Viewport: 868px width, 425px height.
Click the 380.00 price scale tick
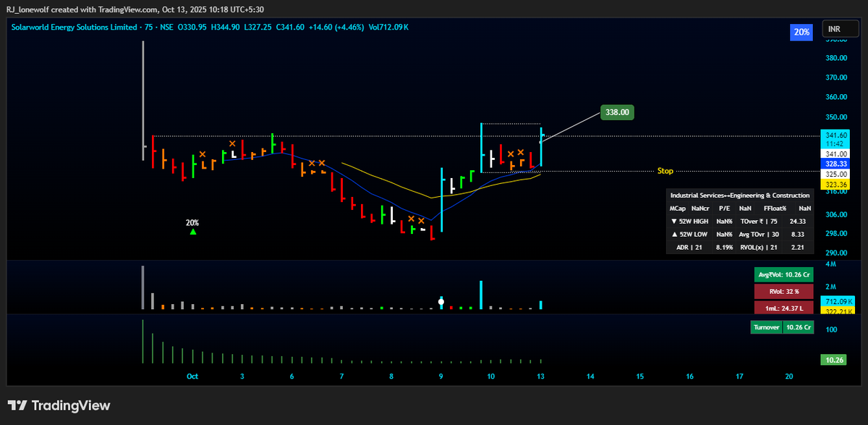pyautogui.click(x=836, y=58)
